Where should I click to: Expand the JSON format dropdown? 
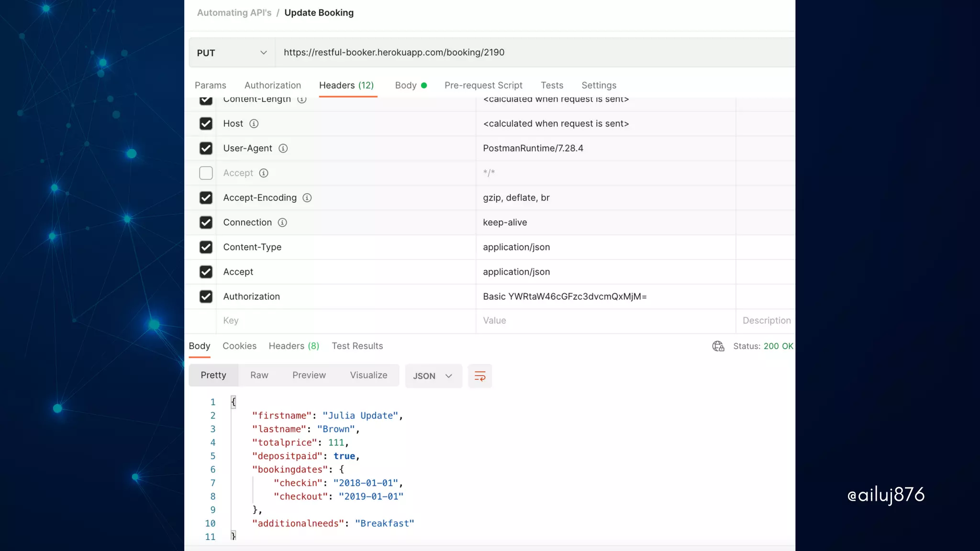(x=433, y=376)
